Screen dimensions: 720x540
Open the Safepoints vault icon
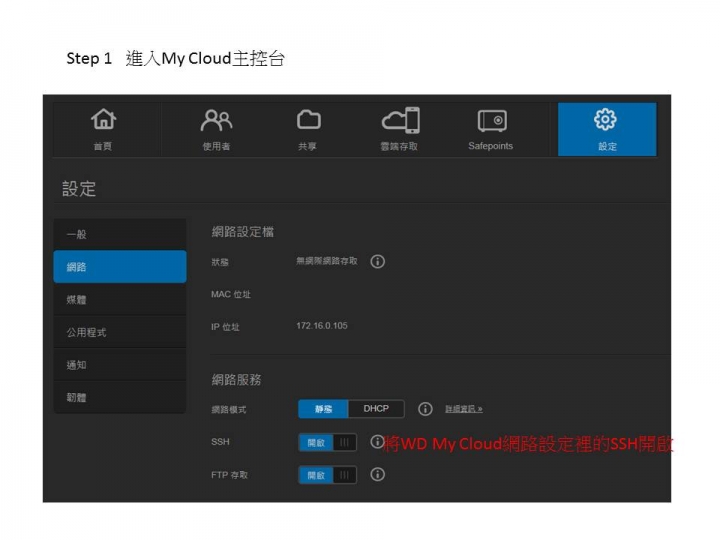[492, 121]
